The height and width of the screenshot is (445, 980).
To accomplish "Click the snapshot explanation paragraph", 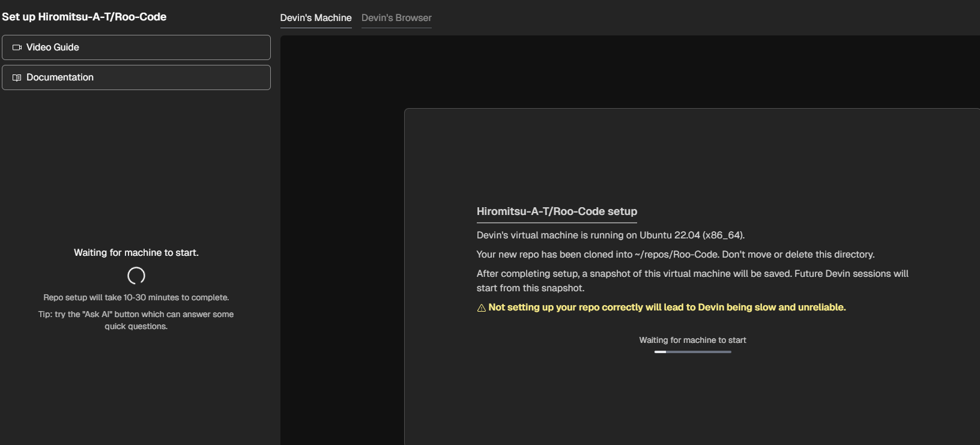I will (692, 280).
